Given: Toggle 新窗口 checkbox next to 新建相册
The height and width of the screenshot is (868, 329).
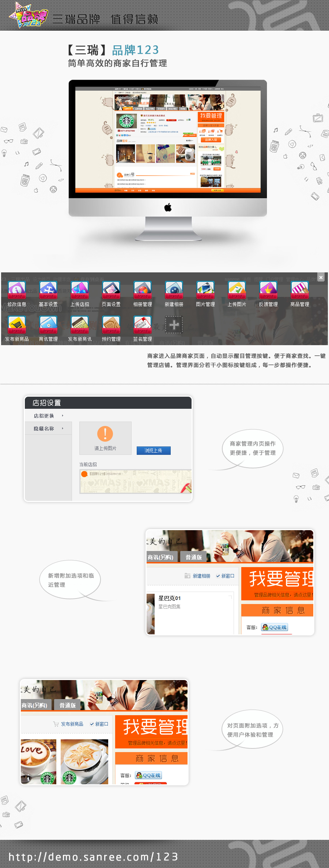Looking at the screenshot, I should 218,576.
